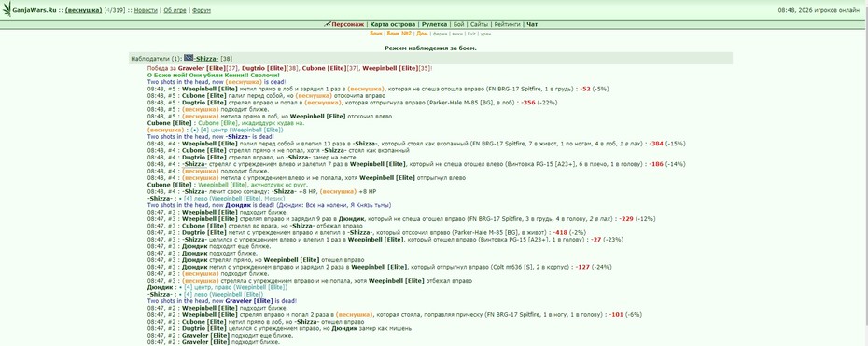The image size is (868, 346).
Task: Click the message counter [4/319] in header
Action: pyautogui.click(x=115, y=10)
